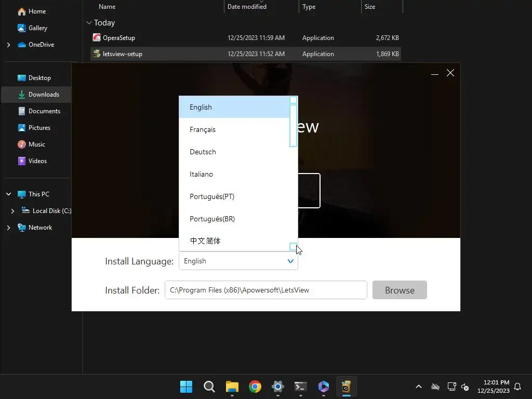Collapse the Install Language combo box

(x=290, y=261)
